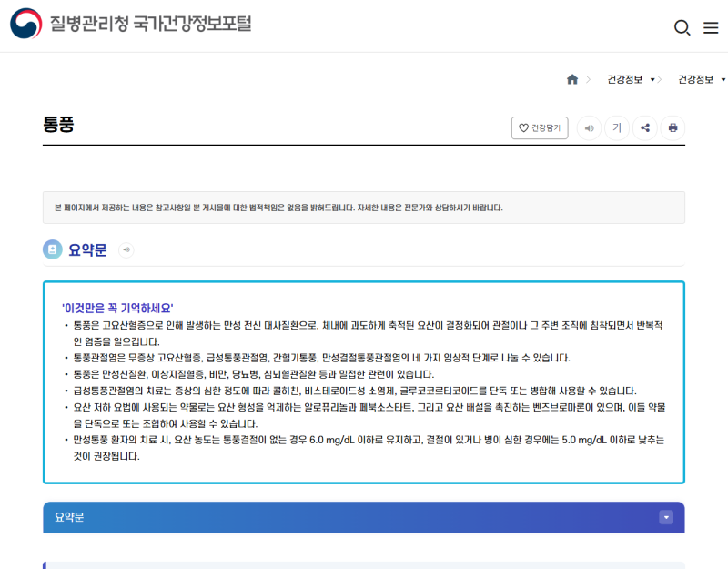The width and height of the screenshot is (728, 569).
Task: Click the legal disclaimer notice text
Action: 278,208
